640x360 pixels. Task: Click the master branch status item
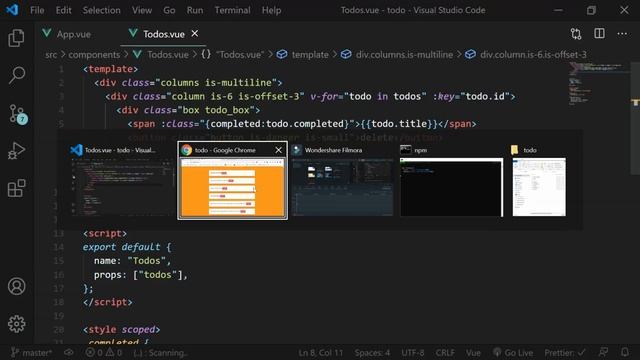coord(32,353)
